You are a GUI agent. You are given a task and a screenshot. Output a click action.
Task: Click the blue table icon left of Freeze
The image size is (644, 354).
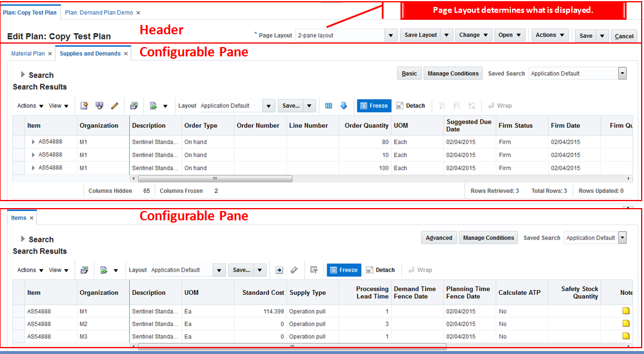coord(328,106)
